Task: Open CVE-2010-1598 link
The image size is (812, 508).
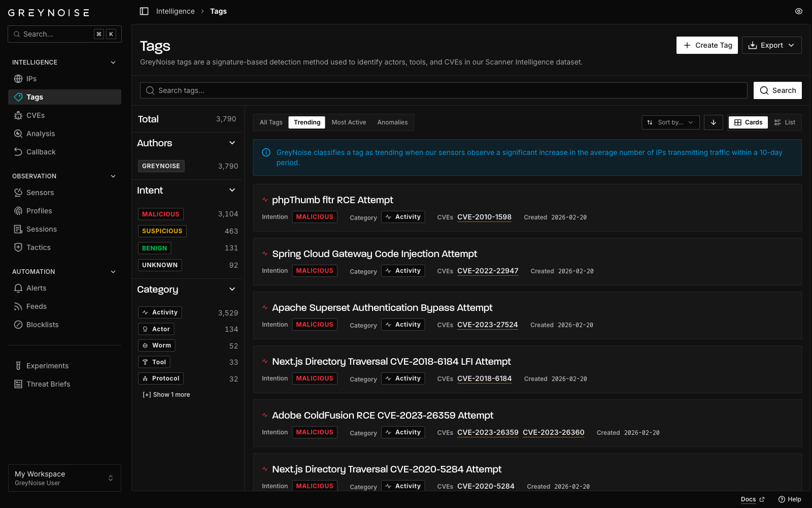Action: (x=484, y=217)
